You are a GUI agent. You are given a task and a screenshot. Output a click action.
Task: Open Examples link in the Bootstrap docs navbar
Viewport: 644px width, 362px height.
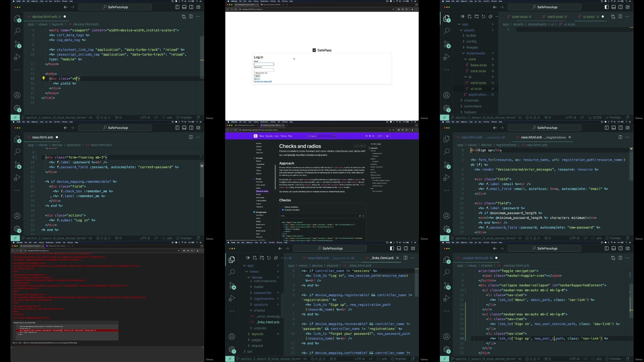coord(269,136)
